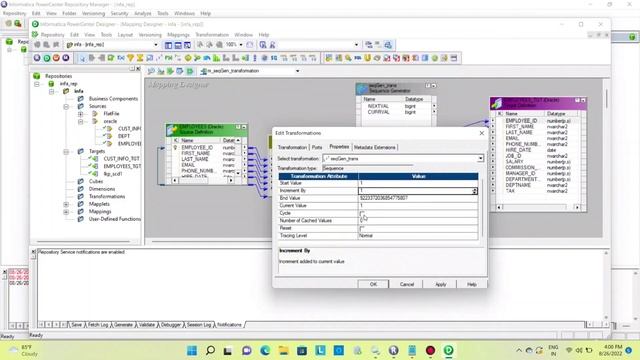This screenshot has height=360, width=640.
Task: Collapse the infa folder node
Action: [x=52, y=91]
